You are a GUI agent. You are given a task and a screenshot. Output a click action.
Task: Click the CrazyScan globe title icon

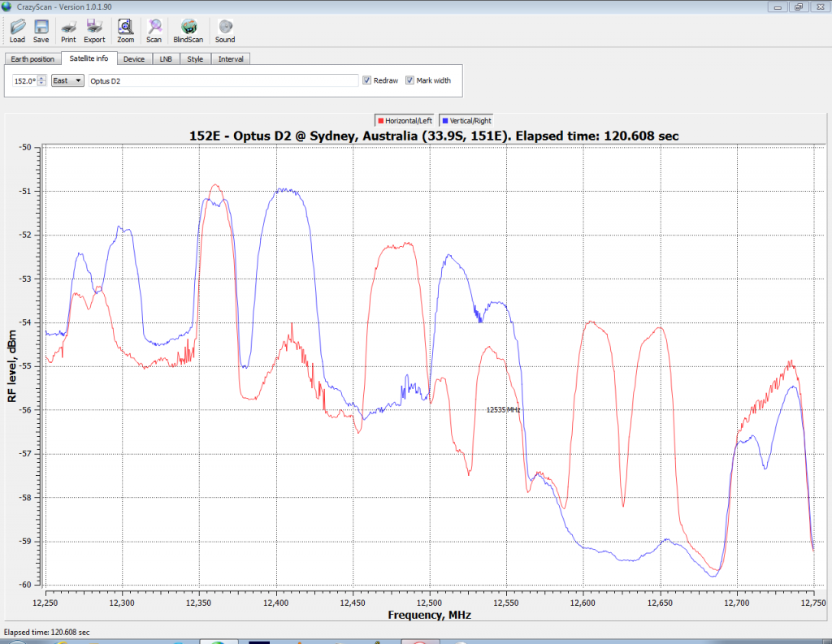[6, 6]
